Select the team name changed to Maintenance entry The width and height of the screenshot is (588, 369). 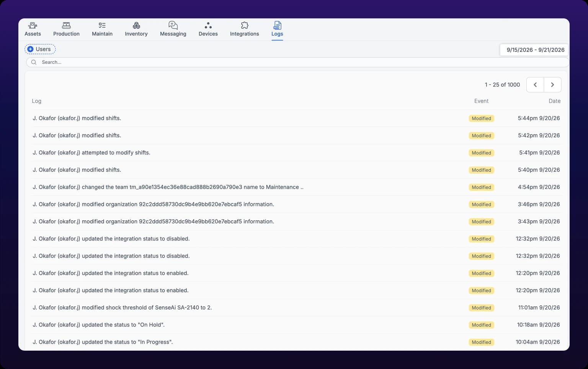click(296, 187)
